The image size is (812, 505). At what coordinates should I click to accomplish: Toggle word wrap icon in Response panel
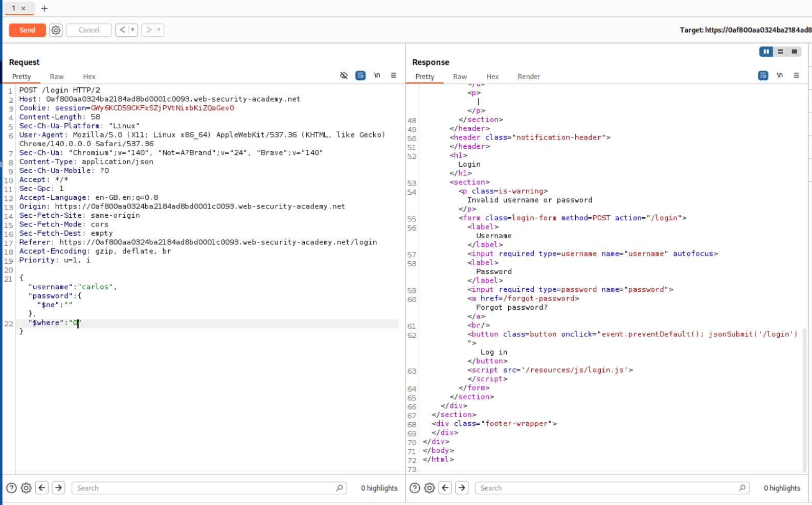point(763,76)
